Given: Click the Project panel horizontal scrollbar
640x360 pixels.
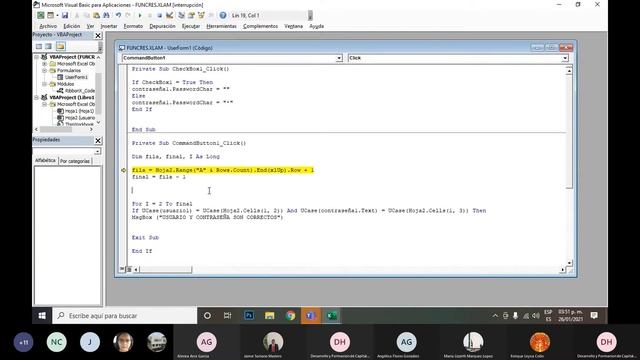Looking at the screenshot, I should 64,129.
